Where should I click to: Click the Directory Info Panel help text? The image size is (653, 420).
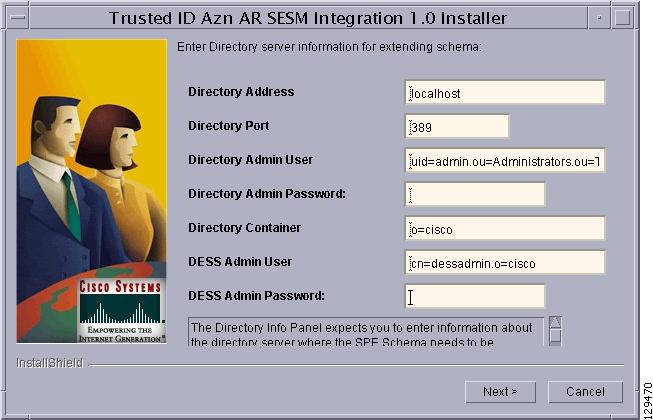[365, 332]
